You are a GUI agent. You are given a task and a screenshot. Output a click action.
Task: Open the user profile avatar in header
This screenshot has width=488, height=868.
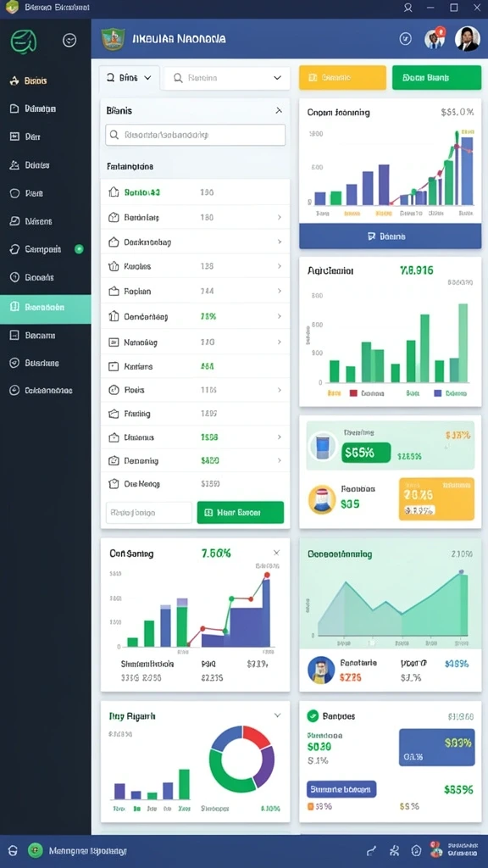tap(467, 39)
